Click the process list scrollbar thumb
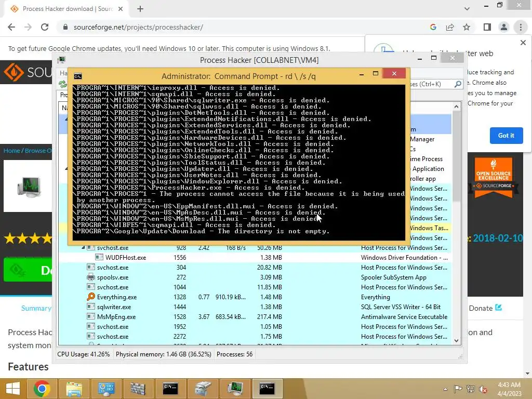Viewport: 532px width, 399px height. point(456,156)
